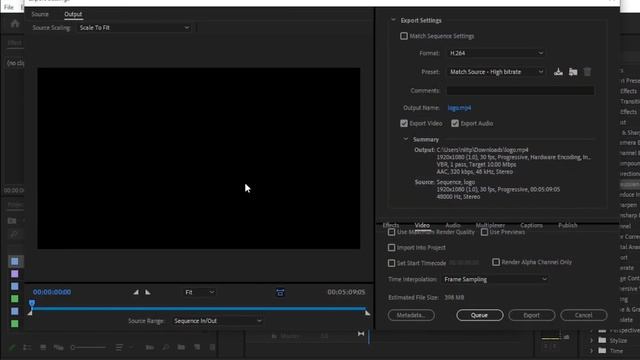Click the Time effects folder icon

(x=602, y=351)
